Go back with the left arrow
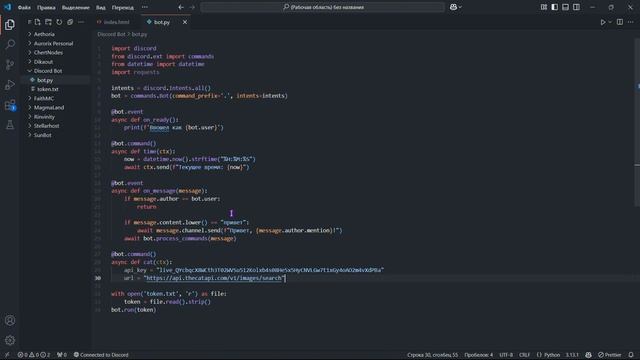 tap(181, 7)
